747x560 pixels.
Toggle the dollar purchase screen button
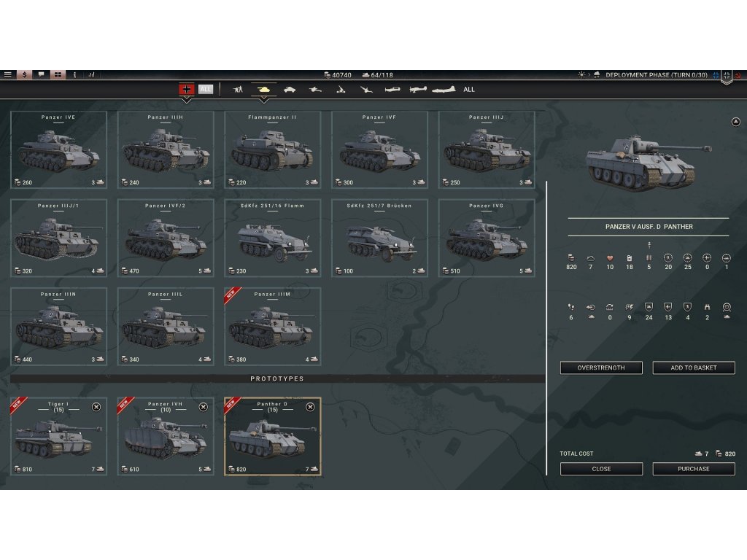tap(25, 74)
